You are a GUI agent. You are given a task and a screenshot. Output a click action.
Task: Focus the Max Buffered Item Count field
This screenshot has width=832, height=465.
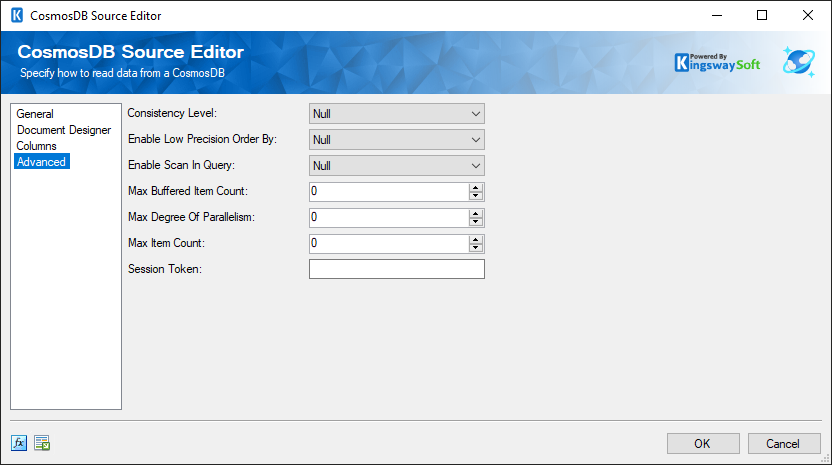[x=389, y=192]
